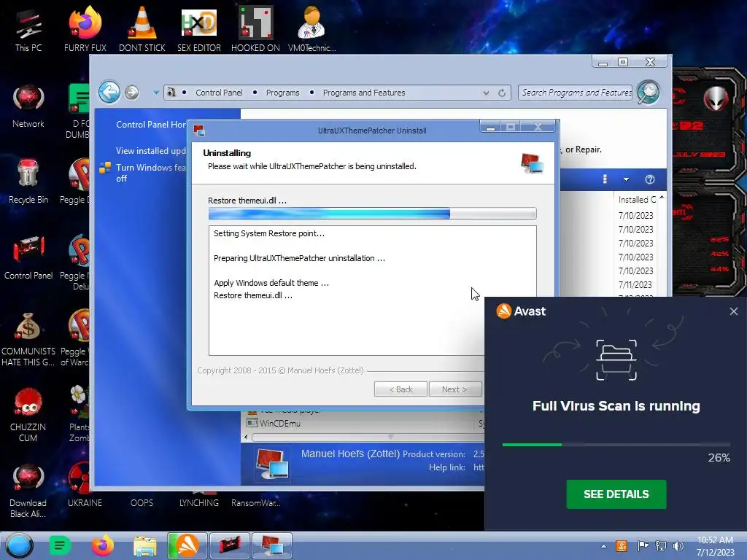Open the Recycle Bin icon
The height and width of the screenshot is (560, 747).
pyautogui.click(x=28, y=182)
